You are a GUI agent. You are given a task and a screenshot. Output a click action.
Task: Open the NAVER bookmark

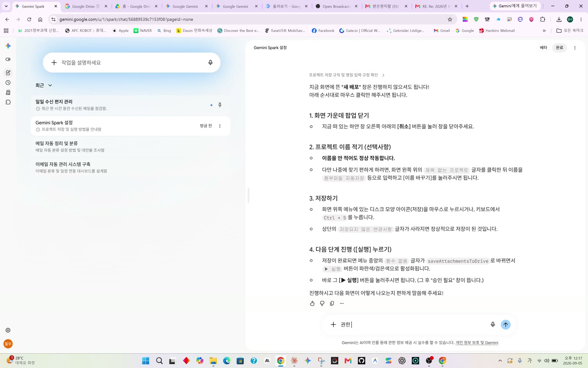143,31
